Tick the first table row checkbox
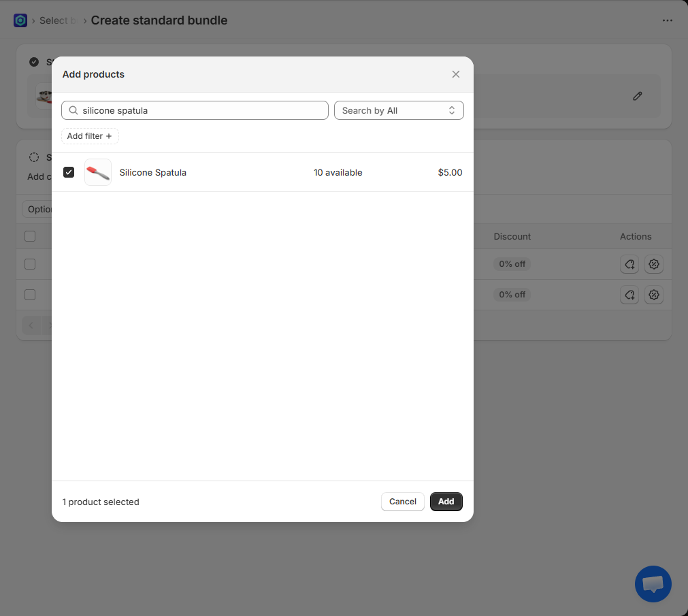The image size is (688, 616). click(30, 264)
